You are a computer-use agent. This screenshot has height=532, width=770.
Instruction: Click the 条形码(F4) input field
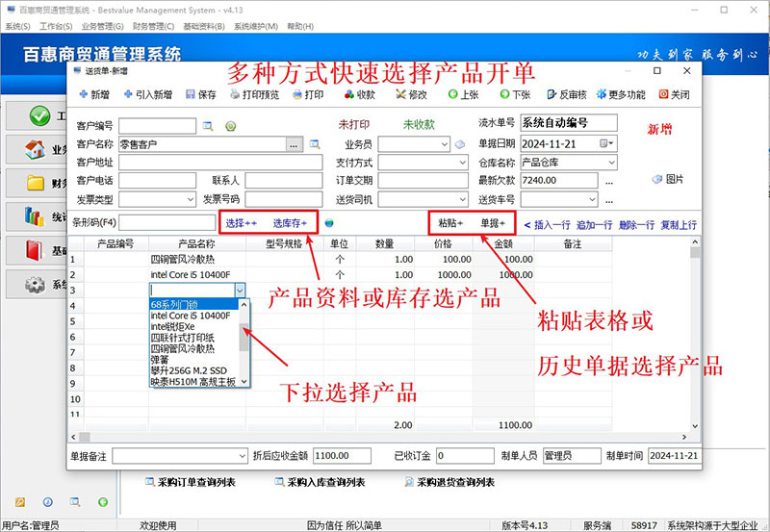pyautogui.click(x=167, y=222)
